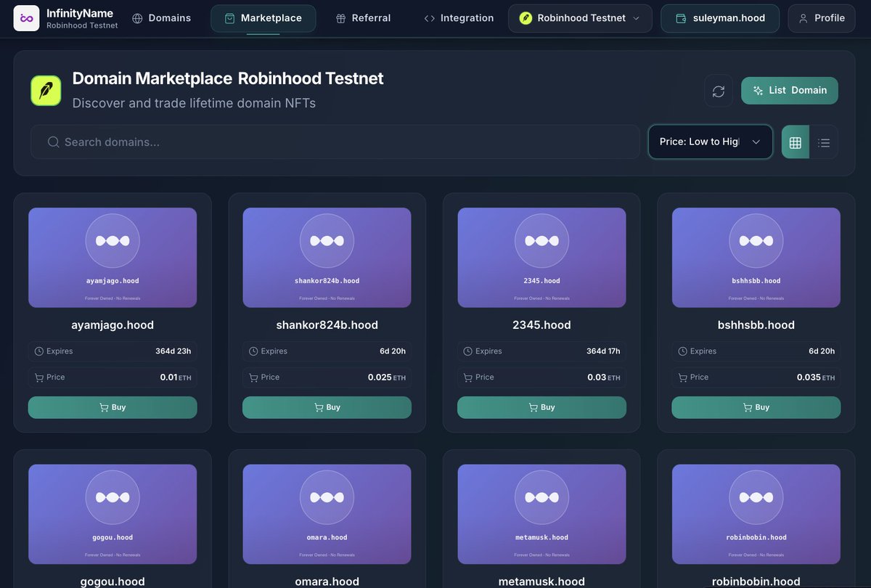Open the gogou.hood card image
This screenshot has height=588, width=871.
tap(113, 515)
